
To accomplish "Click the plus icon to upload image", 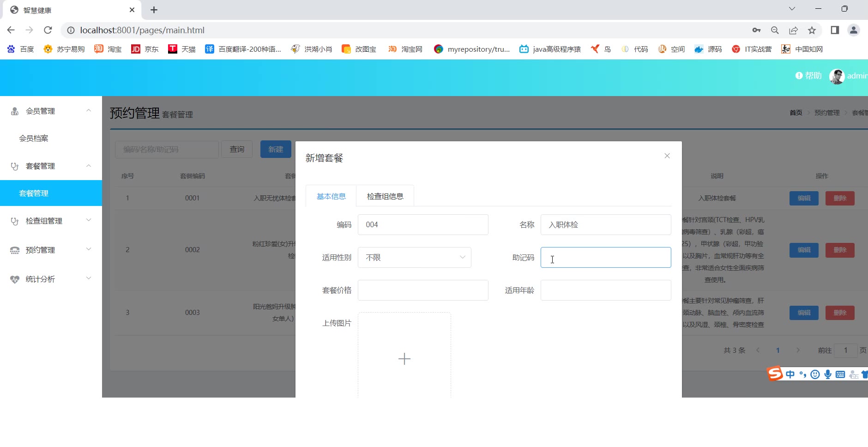I will (404, 359).
